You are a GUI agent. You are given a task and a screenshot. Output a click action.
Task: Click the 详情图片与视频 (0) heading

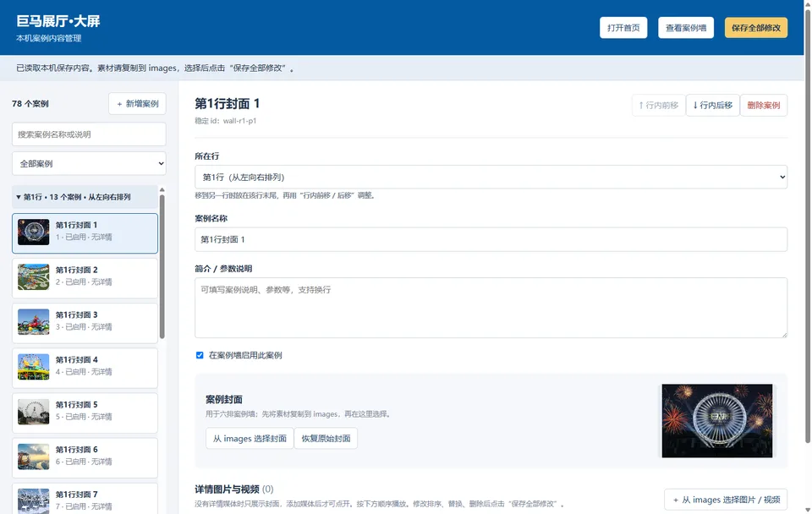point(234,489)
